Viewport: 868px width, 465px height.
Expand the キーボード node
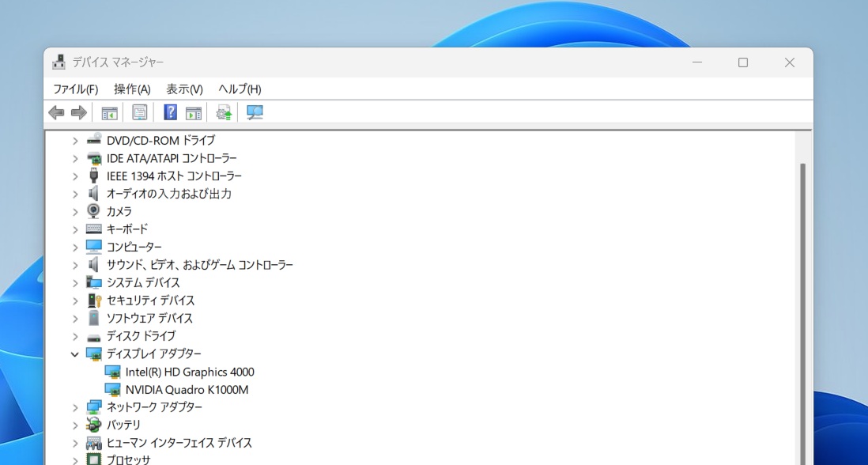click(x=75, y=229)
